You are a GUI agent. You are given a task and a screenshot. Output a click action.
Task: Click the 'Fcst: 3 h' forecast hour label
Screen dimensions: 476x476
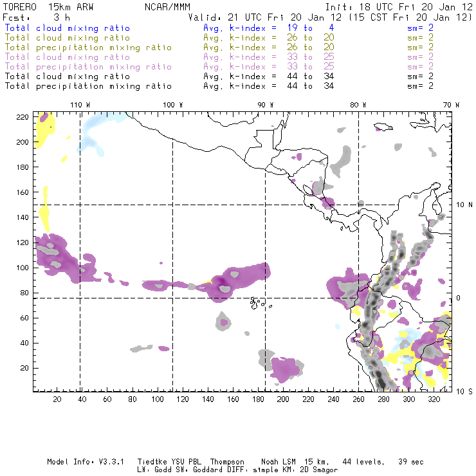click(x=36, y=17)
